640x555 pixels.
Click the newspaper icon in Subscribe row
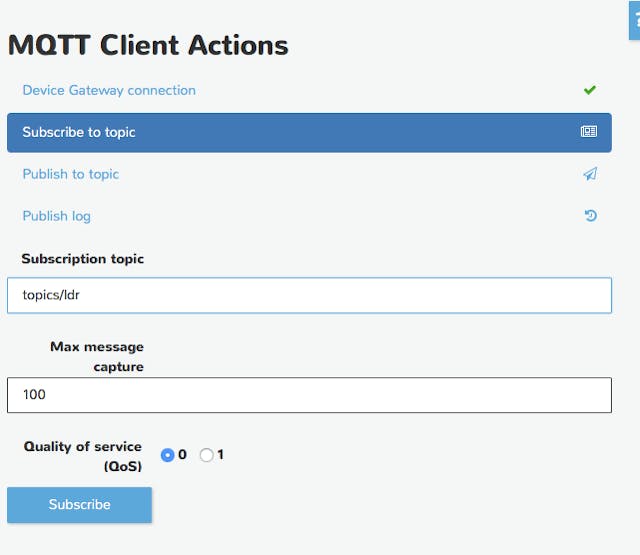(x=589, y=132)
